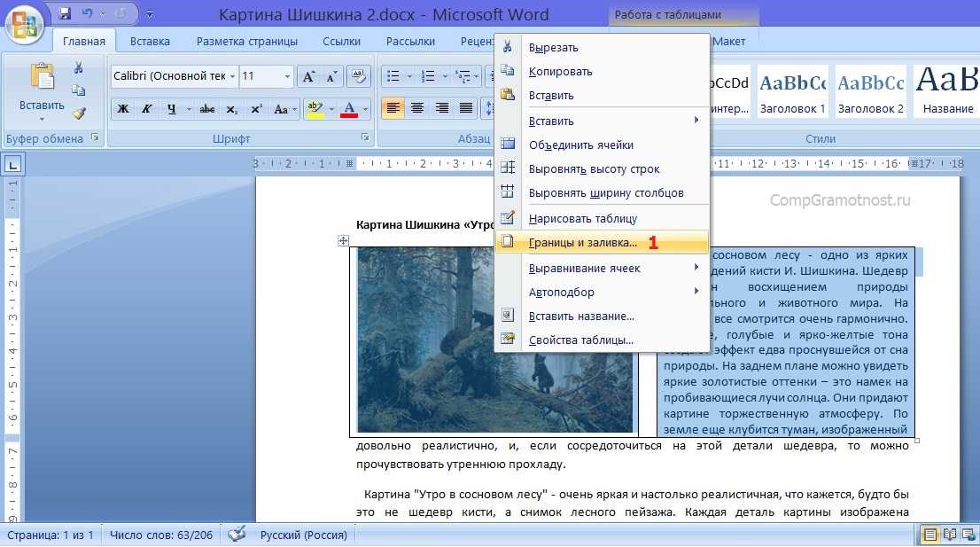Toggle italic formatting (К)

tap(146, 109)
